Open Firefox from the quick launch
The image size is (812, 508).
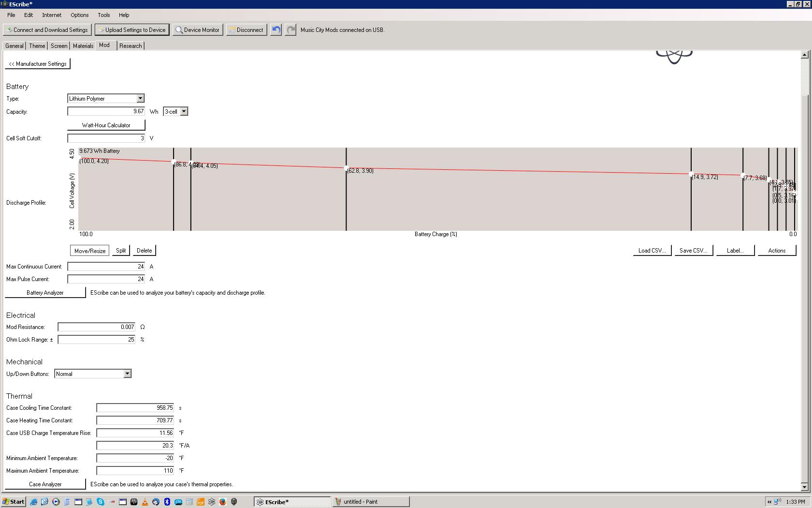pos(222,502)
